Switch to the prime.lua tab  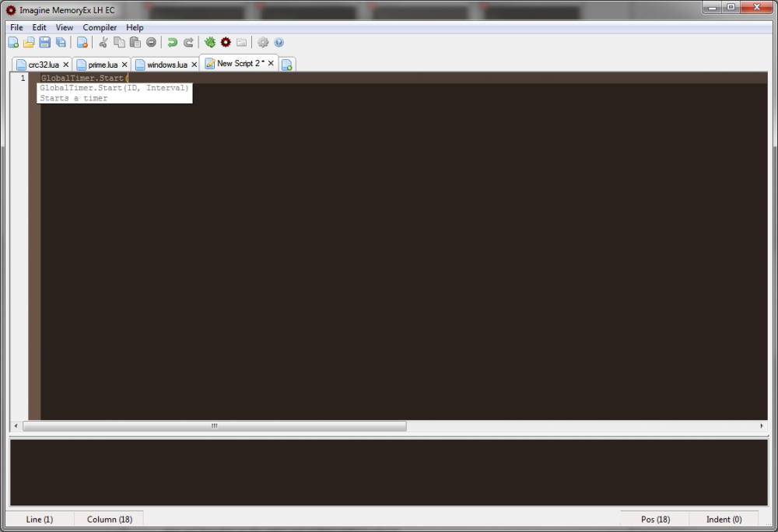tap(103, 65)
